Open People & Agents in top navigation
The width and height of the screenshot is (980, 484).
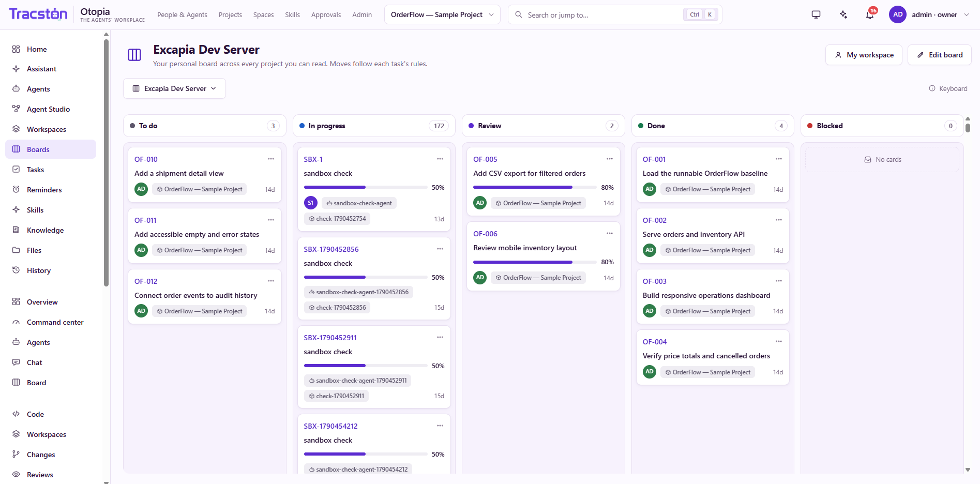[x=182, y=15]
